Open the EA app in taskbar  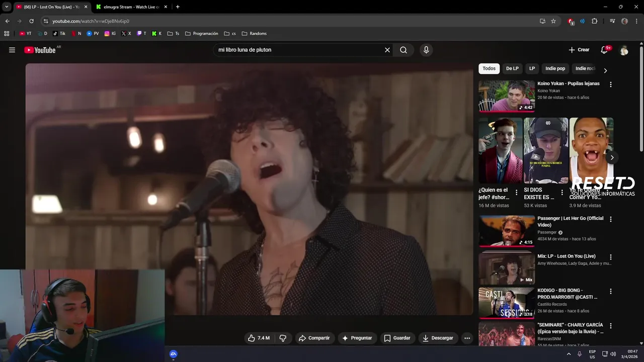[x=174, y=354]
